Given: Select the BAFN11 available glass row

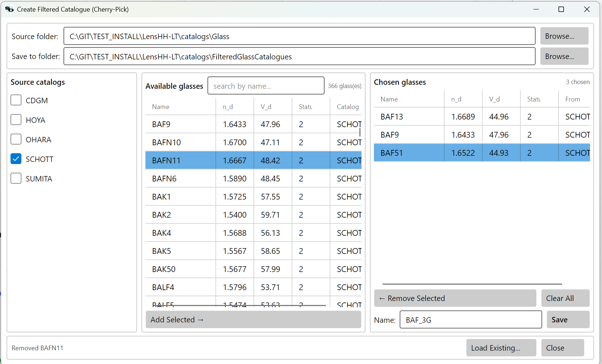Looking at the screenshot, I should pos(253,160).
